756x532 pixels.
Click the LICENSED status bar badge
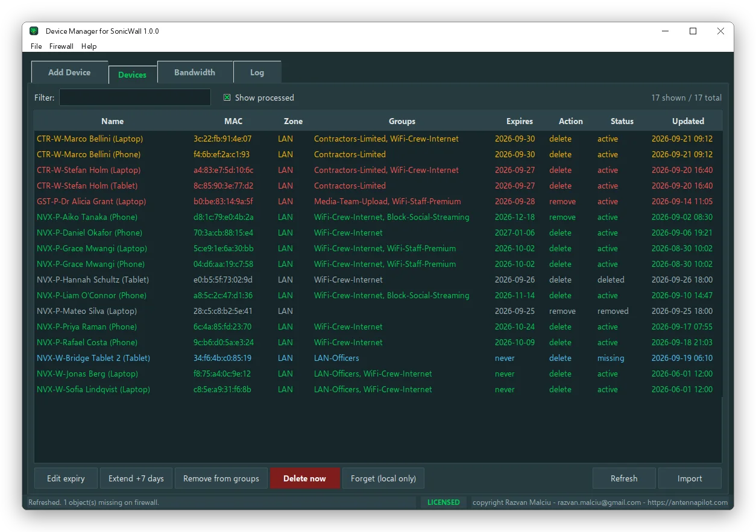(x=444, y=502)
